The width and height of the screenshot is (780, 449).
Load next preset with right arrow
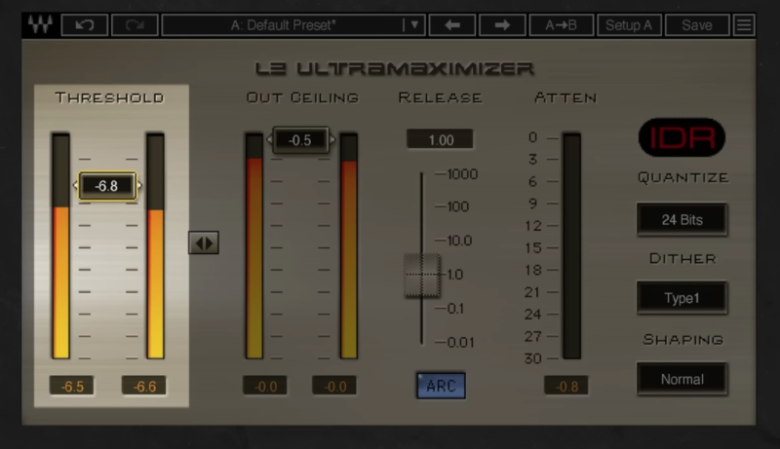pyautogui.click(x=502, y=25)
